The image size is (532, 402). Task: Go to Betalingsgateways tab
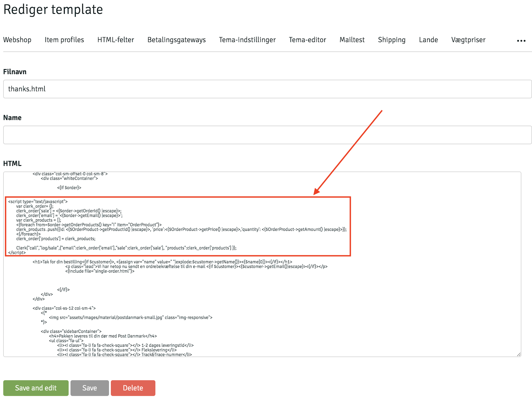tap(176, 40)
